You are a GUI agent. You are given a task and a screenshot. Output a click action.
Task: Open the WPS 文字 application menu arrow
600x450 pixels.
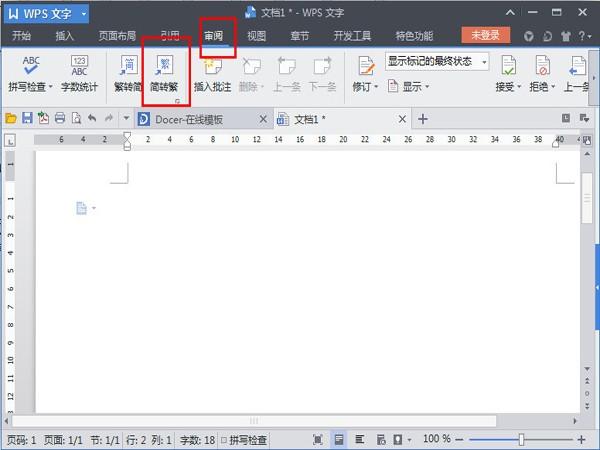click(84, 14)
